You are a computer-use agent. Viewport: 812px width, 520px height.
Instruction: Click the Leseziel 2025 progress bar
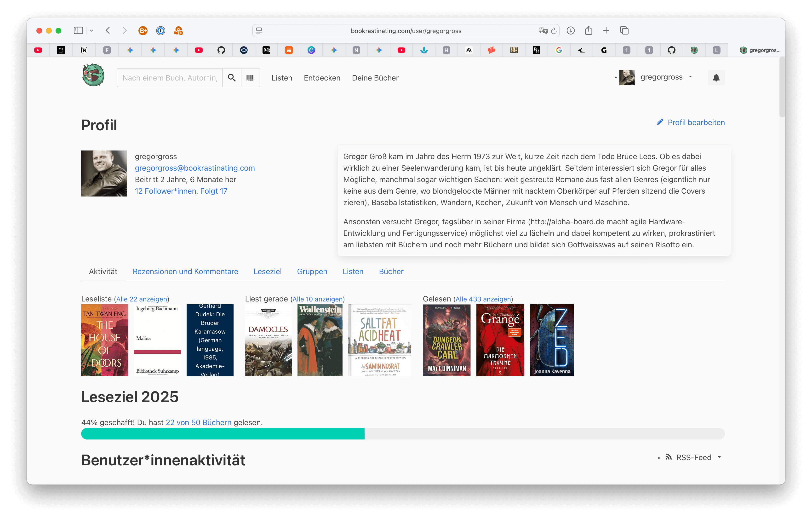coord(403,433)
